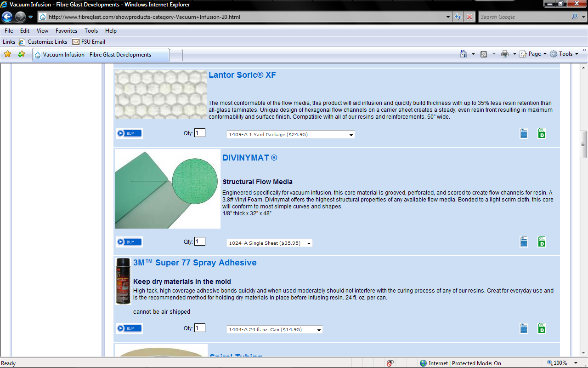Click the Qty field for DIVINYMAT
Viewport: 588px width, 368px height.
pyautogui.click(x=200, y=241)
